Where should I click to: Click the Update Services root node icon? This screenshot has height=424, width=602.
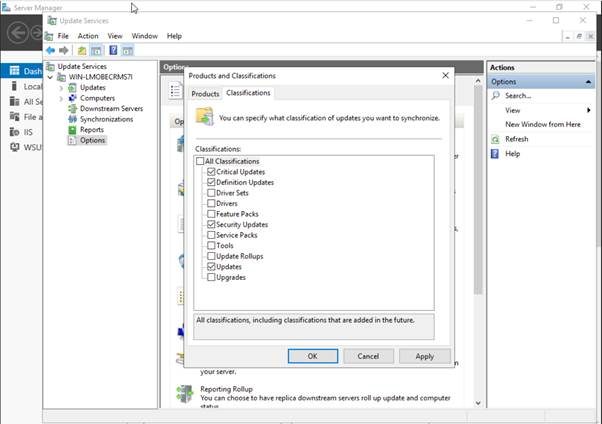(50, 67)
